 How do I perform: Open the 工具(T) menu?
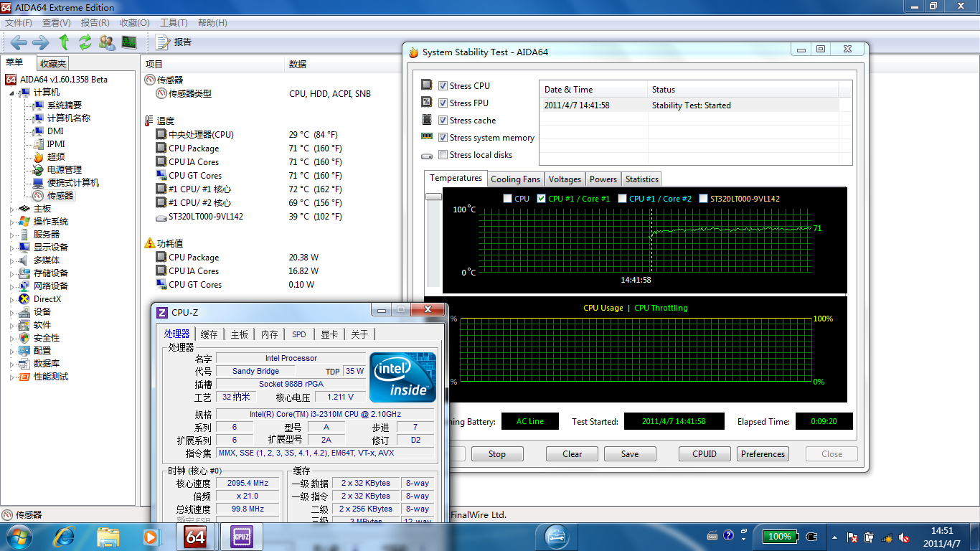tap(174, 23)
